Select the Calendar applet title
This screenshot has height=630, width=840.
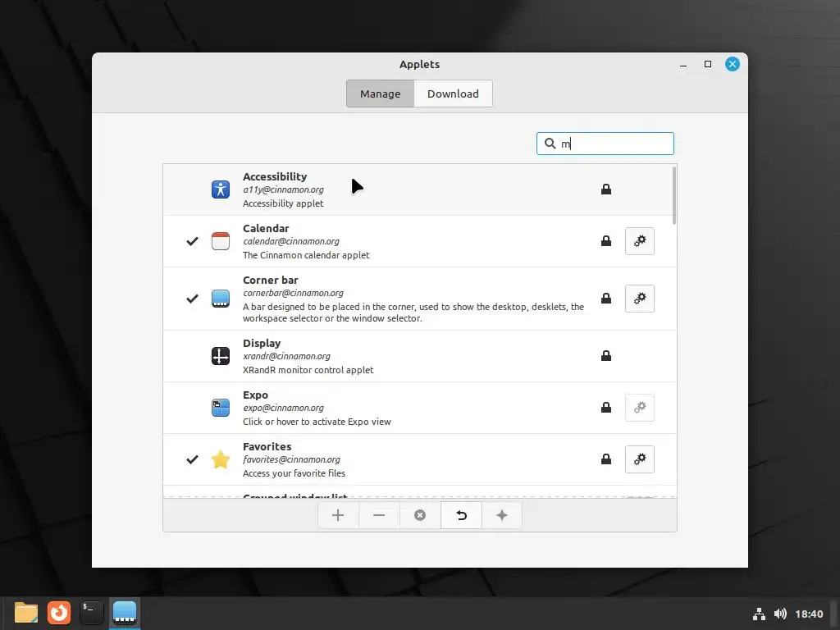pyautogui.click(x=266, y=228)
